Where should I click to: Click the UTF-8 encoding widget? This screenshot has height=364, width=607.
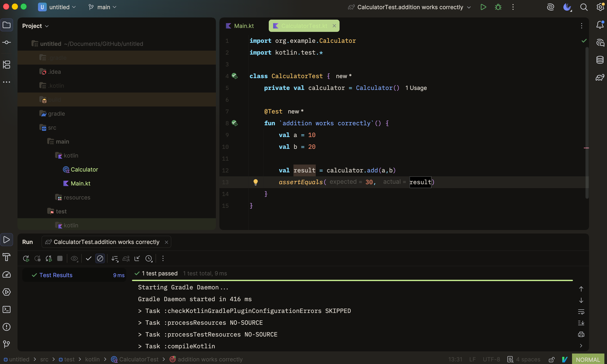coord(491,360)
